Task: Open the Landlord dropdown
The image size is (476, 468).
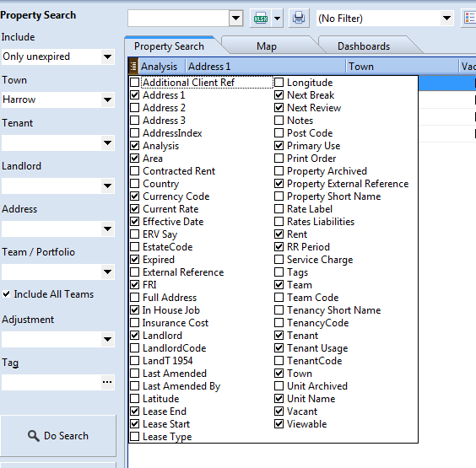Action: point(107,186)
